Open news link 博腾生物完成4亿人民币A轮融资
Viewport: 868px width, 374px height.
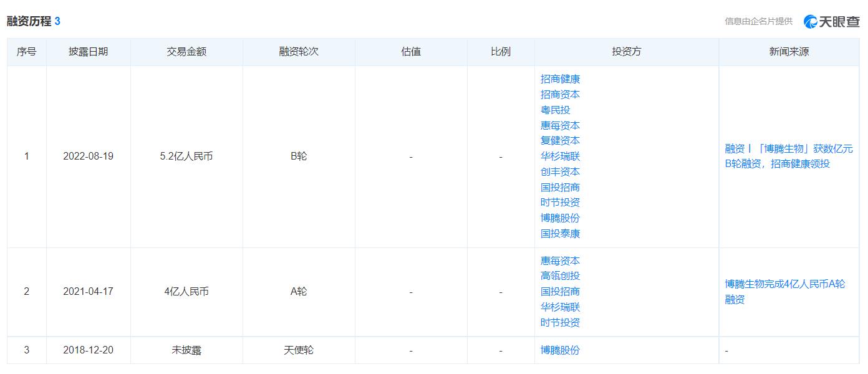point(785,292)
